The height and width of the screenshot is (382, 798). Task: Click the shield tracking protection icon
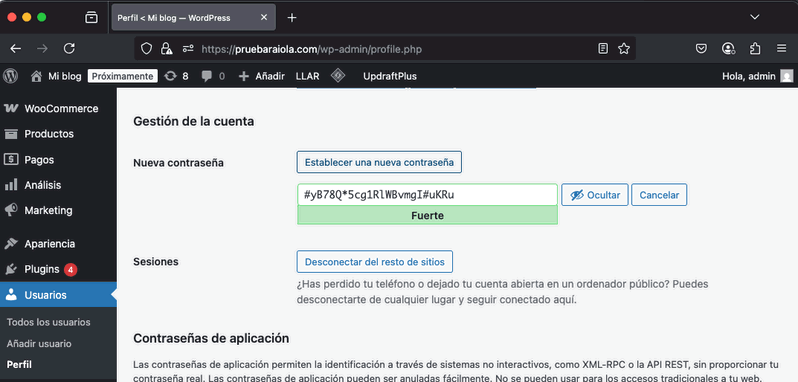(147, 49)
